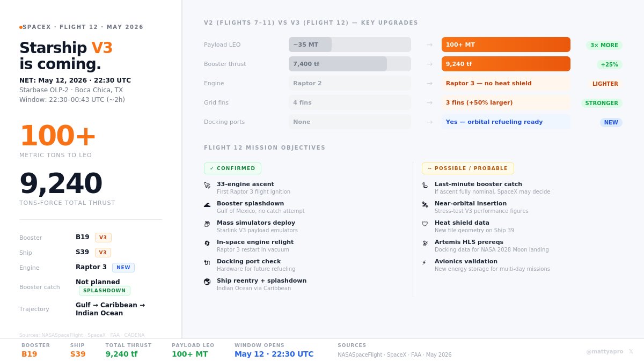Click the X logo next to @mattyapro
The height and width of the screenshot is (362, 644).
coord(631,351)
